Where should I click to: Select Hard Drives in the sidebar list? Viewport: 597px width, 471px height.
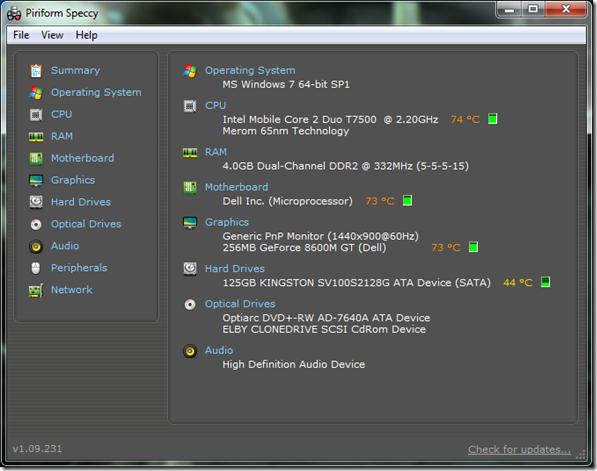click(x=81, y=202)
